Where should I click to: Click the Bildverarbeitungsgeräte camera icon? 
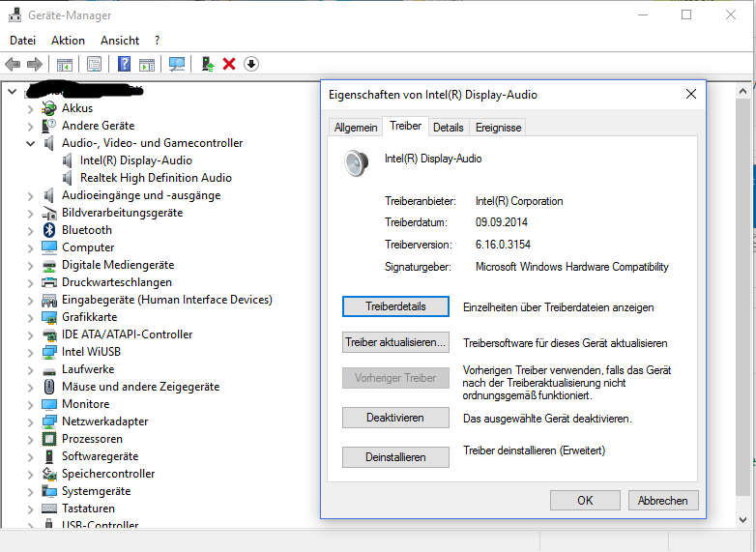click(49, 213)
